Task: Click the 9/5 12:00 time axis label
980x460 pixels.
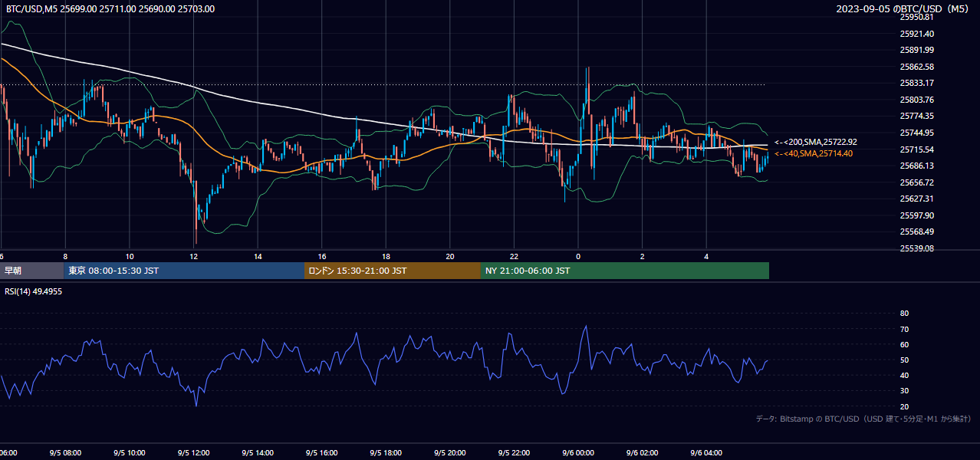Action: (x=194, y=453)
